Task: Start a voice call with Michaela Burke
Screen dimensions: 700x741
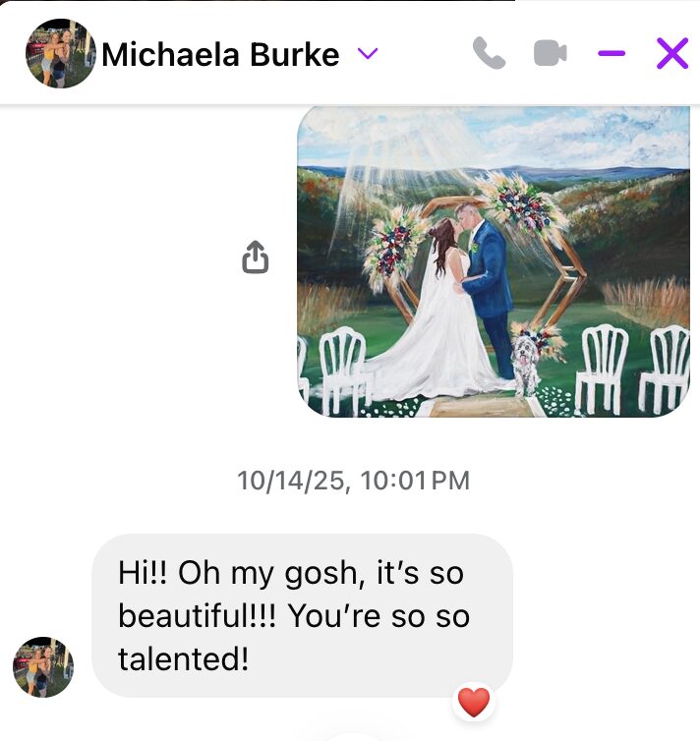Action: coord(490,53)
